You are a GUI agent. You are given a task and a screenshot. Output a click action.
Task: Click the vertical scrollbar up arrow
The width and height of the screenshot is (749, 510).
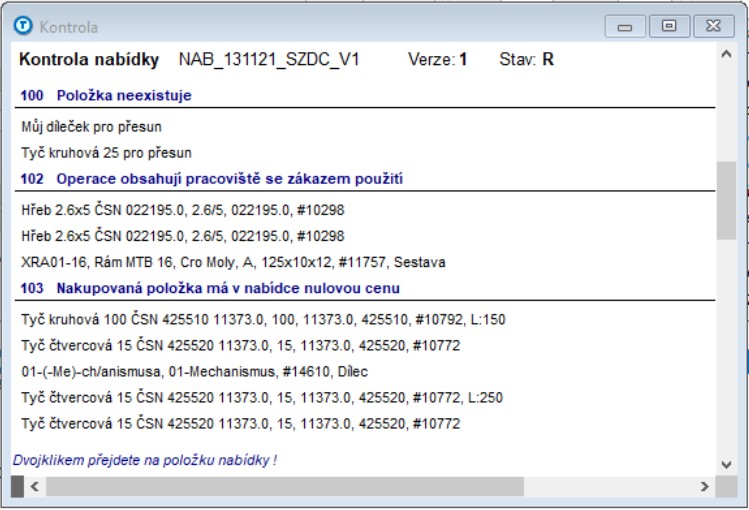pos(726,56)
